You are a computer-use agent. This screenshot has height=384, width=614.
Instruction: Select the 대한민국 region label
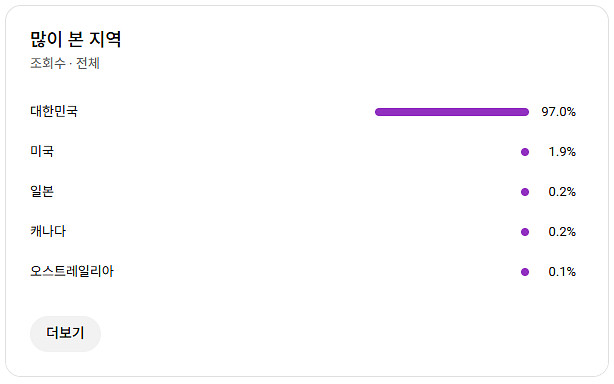[x=54, y=111]
